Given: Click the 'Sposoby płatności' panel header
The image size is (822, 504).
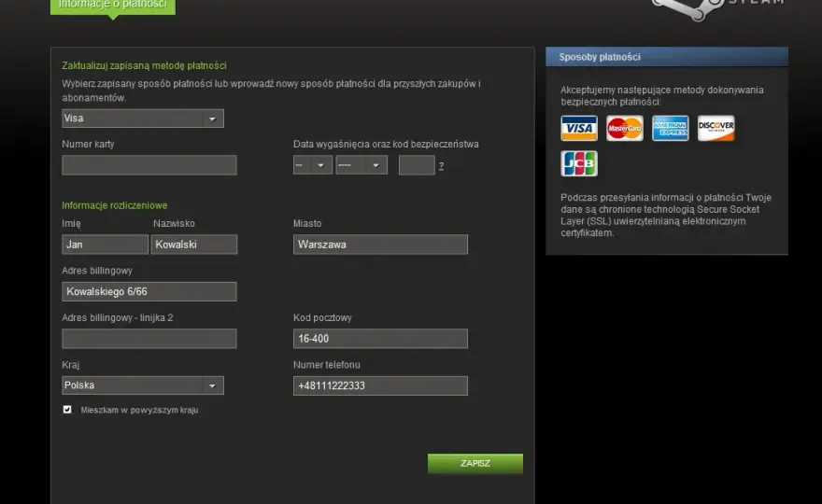Looking at the screenshot, I should point(667,57).
